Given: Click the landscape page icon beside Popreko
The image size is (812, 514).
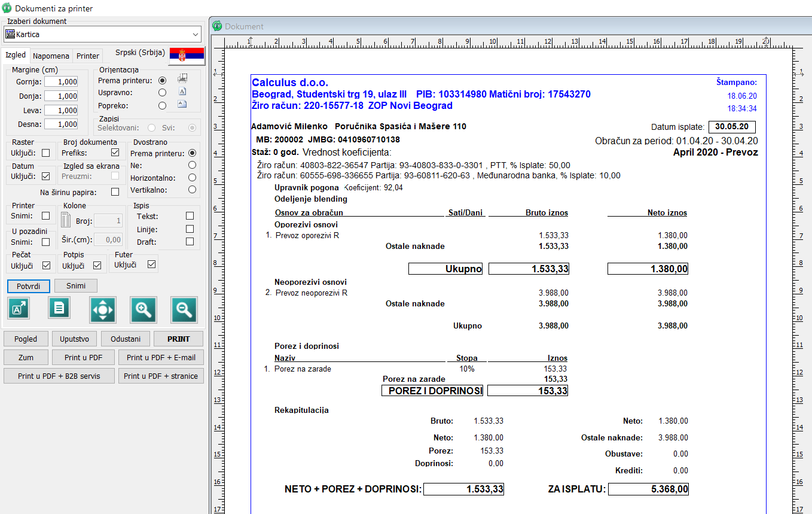Looking at the screenshot, I should pos(182,105).
